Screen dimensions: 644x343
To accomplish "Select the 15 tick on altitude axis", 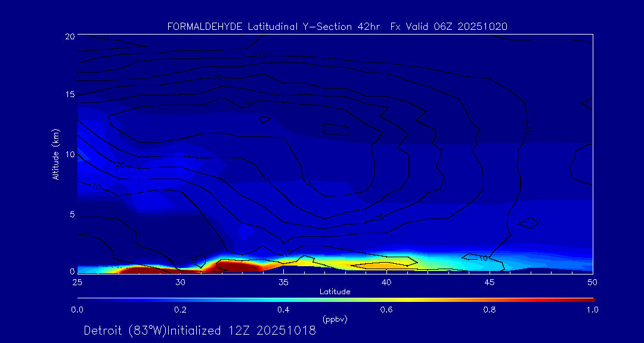I will click(x=69, y=95).
